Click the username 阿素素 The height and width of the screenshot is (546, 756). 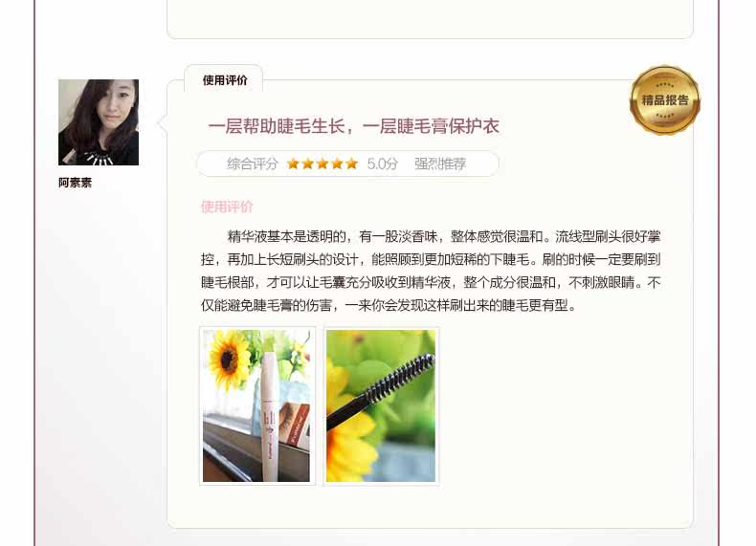click(76, 183)
